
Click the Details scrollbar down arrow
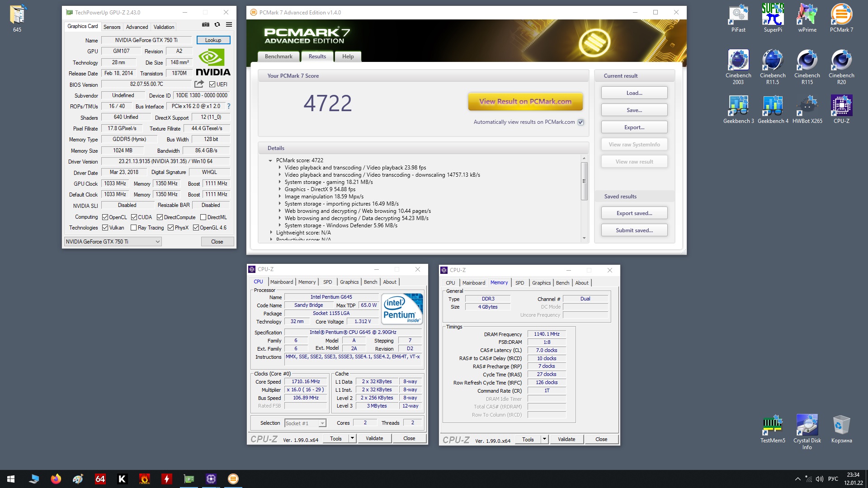click(584, 238)
